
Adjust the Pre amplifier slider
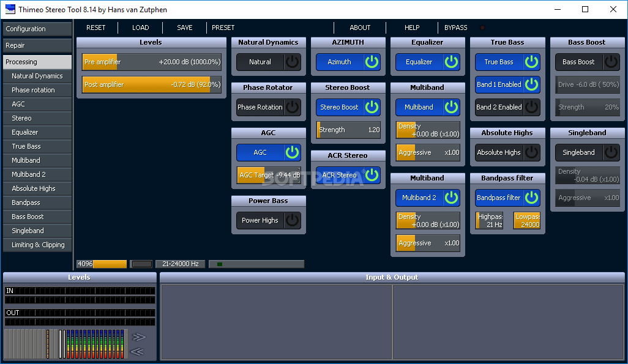click(152, 62)
